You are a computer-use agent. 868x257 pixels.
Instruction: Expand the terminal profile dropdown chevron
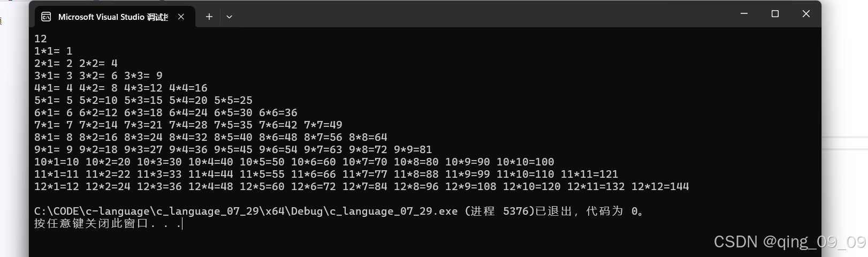pyautogui.click(x=229, y=17)
